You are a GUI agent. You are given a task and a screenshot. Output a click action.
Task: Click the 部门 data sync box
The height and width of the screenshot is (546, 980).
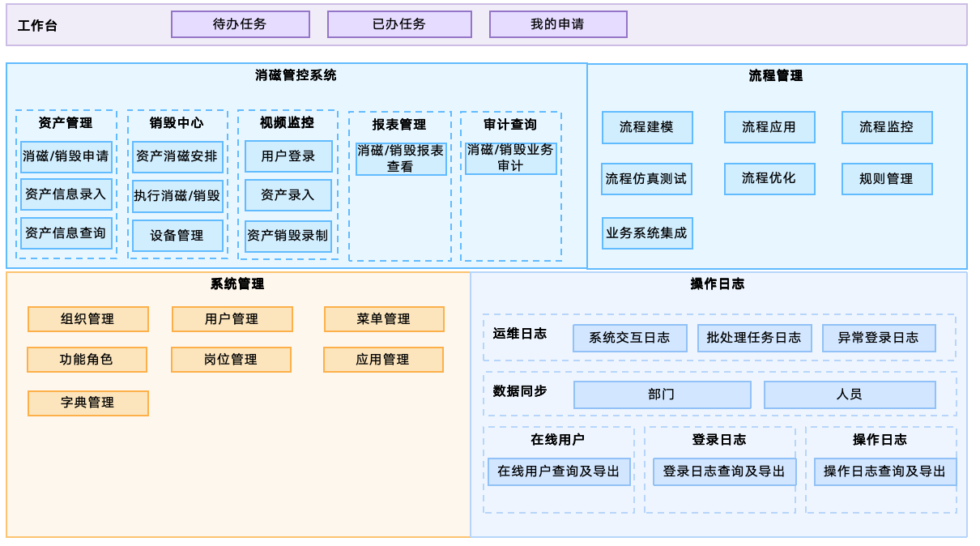(663, 395)
